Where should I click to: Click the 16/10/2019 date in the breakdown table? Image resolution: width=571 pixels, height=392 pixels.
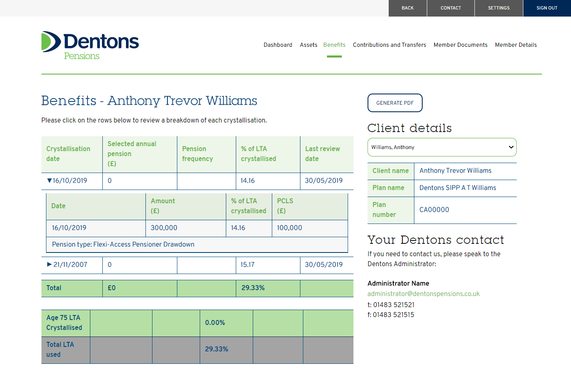[69, 228]
